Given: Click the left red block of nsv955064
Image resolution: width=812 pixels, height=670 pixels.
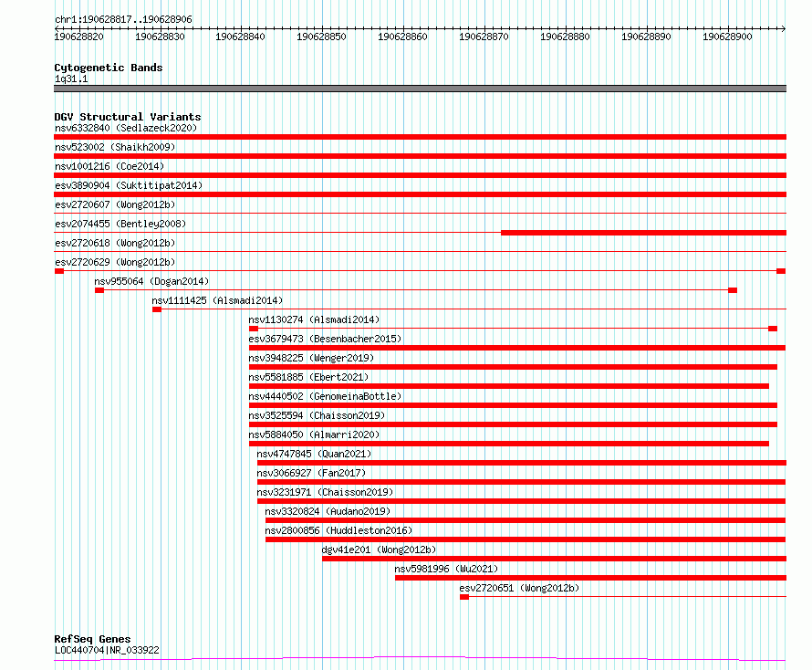Looking at the screenshot, I should pyautogui.click(x=99, y=290).
